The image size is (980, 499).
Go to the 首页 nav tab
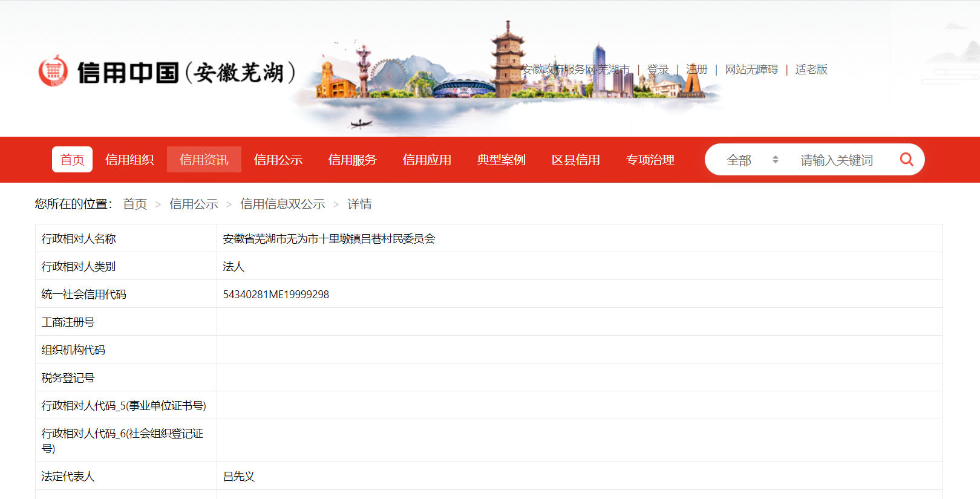(x=72, y=160)
